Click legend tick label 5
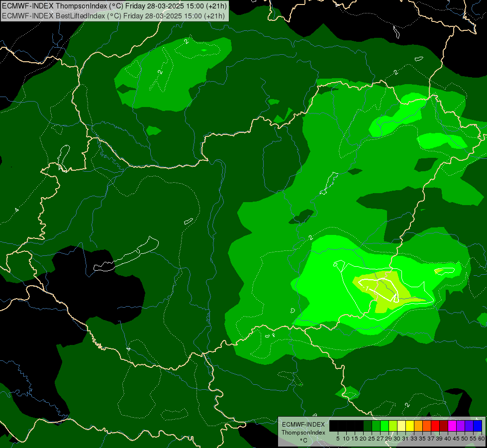 click(338, 439)
